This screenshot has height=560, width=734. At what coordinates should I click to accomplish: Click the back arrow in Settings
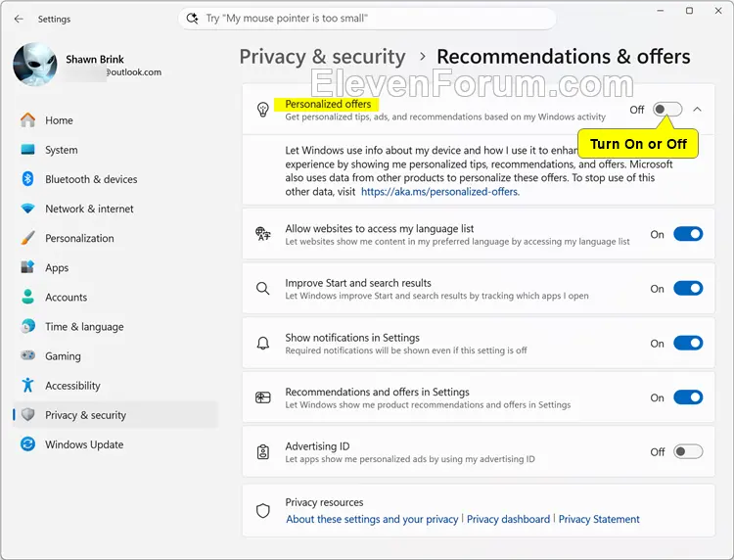(x=19, y=19)
